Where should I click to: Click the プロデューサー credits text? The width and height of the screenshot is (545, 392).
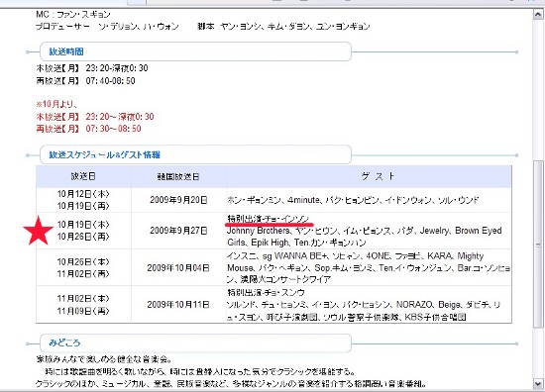pos(107,27)
